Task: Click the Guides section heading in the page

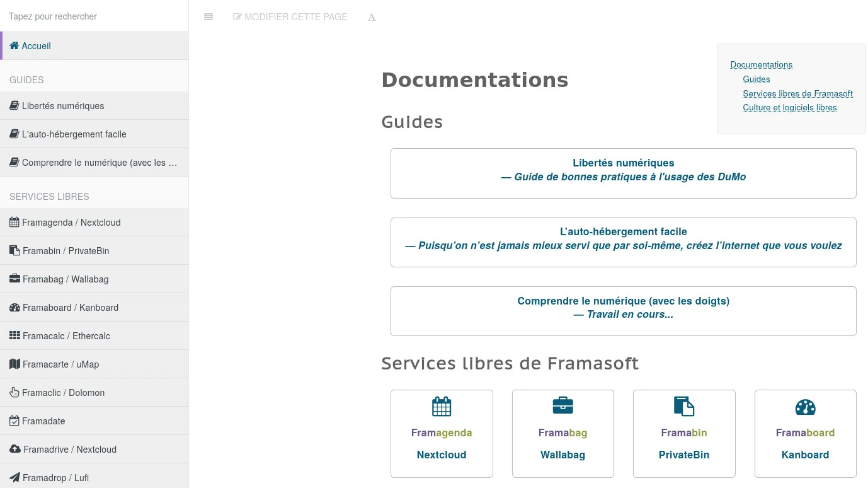Action: tap(412, 122)
